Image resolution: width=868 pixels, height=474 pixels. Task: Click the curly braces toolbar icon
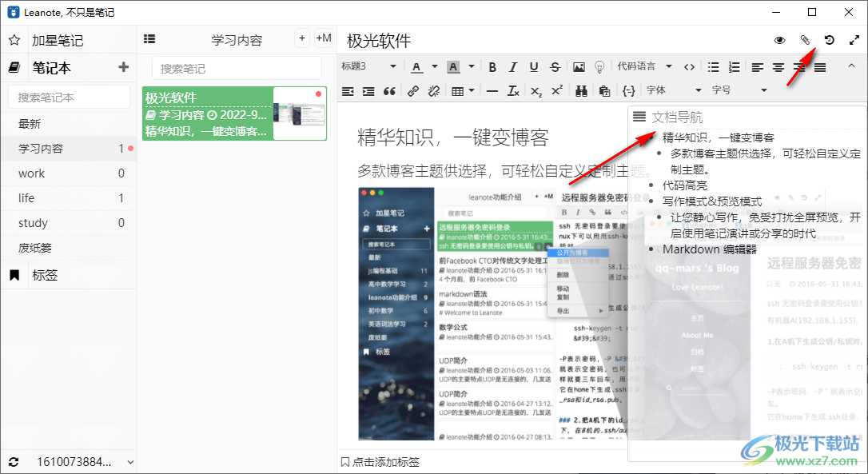(x=629, y=91)
